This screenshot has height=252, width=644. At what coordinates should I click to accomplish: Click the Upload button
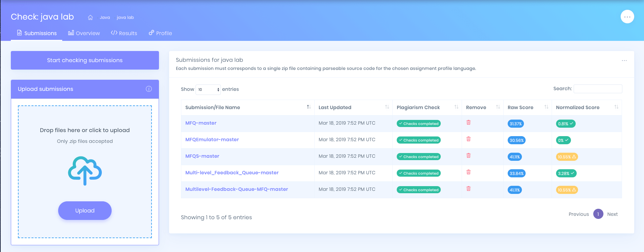85,210
